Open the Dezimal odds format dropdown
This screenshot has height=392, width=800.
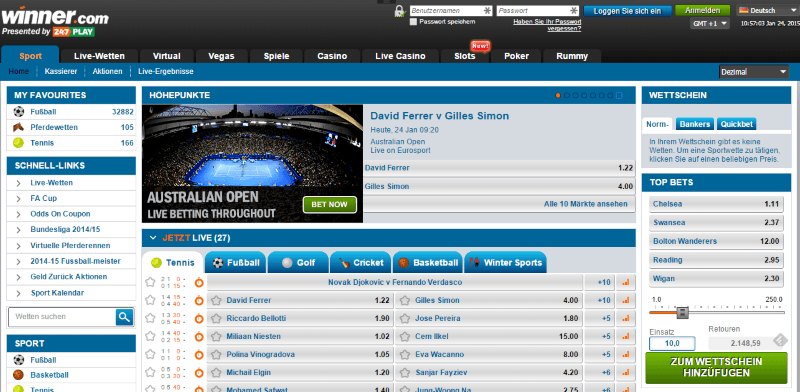tap(754, 72)
